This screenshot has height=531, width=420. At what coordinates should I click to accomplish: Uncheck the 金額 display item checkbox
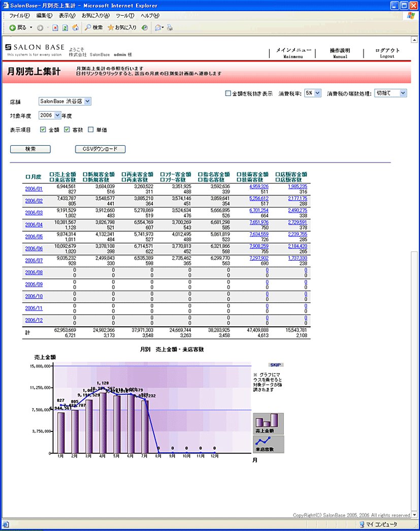pyautogui.click(x=43, y=130)
